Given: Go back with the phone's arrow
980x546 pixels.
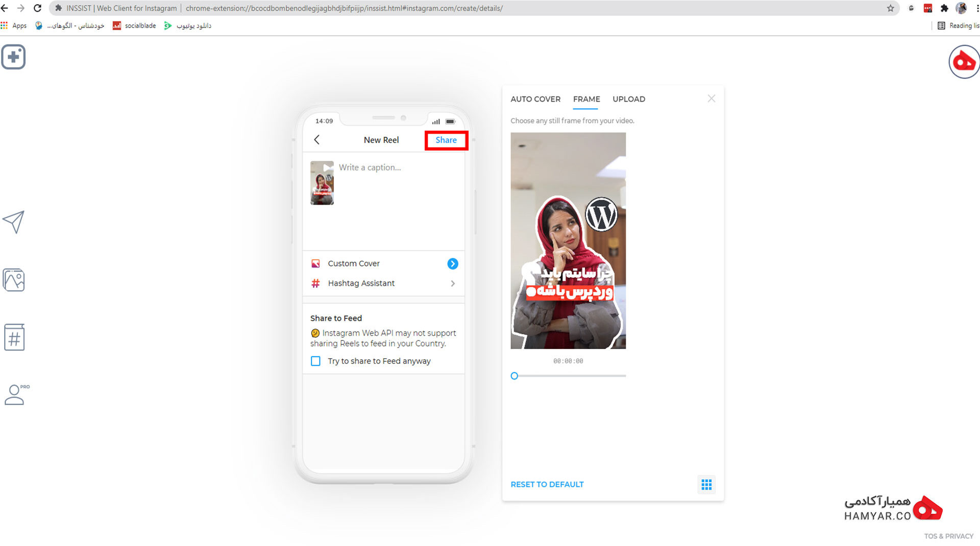Looking at the screenshot, I should click(x=317, y=140).
